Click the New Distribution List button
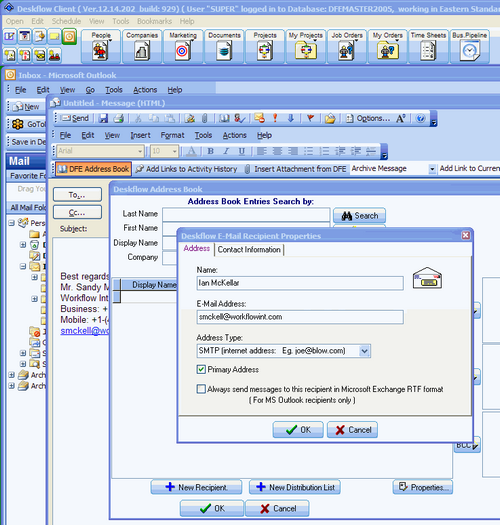Viewport: 500px width, 525px height. tap(295, 487)
